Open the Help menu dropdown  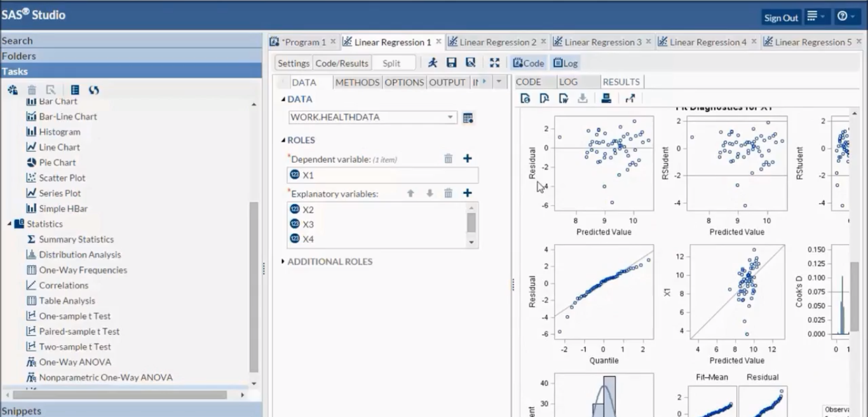pos(846,17)
